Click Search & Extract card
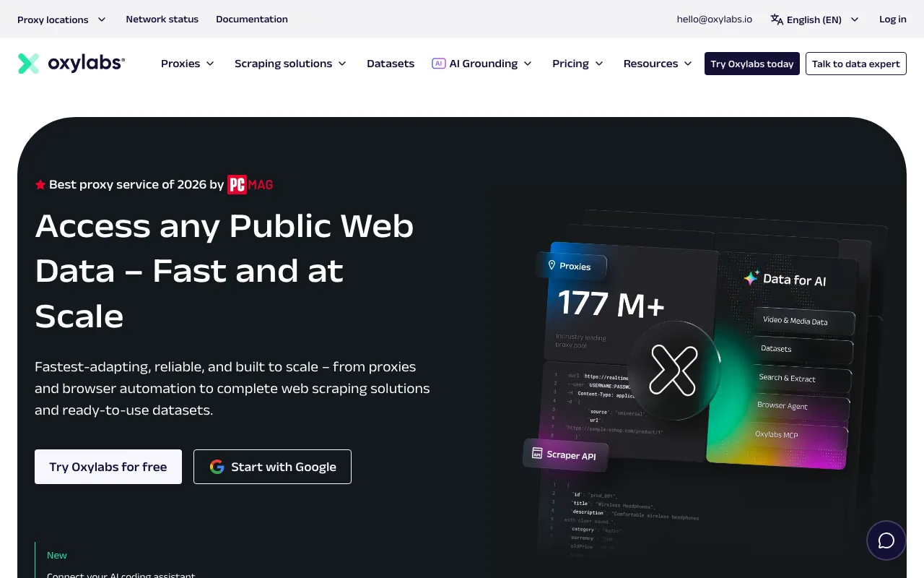The image size is (924, 578). tap(801, 378)
